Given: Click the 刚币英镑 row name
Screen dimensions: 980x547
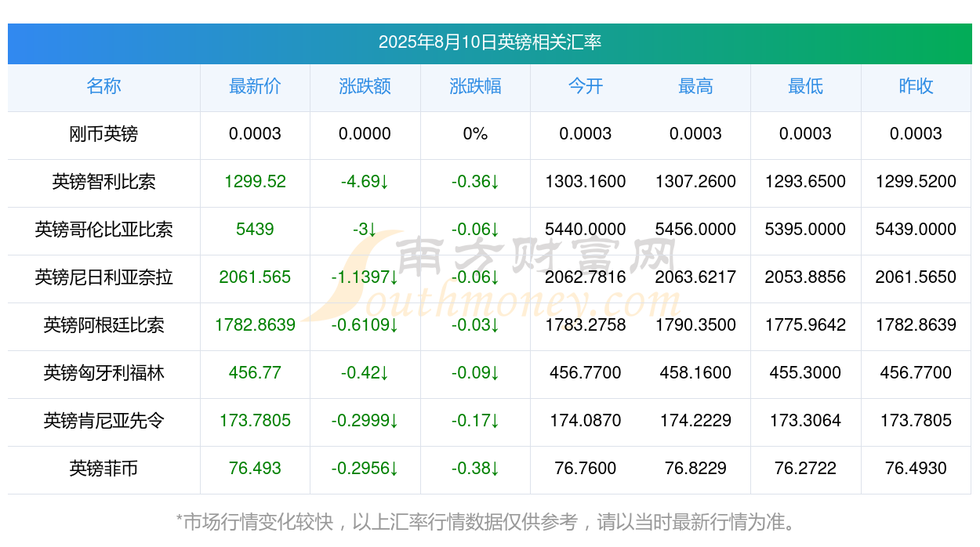Looking at the screenshot, I should pyautogui.click(x=104, y=134).
